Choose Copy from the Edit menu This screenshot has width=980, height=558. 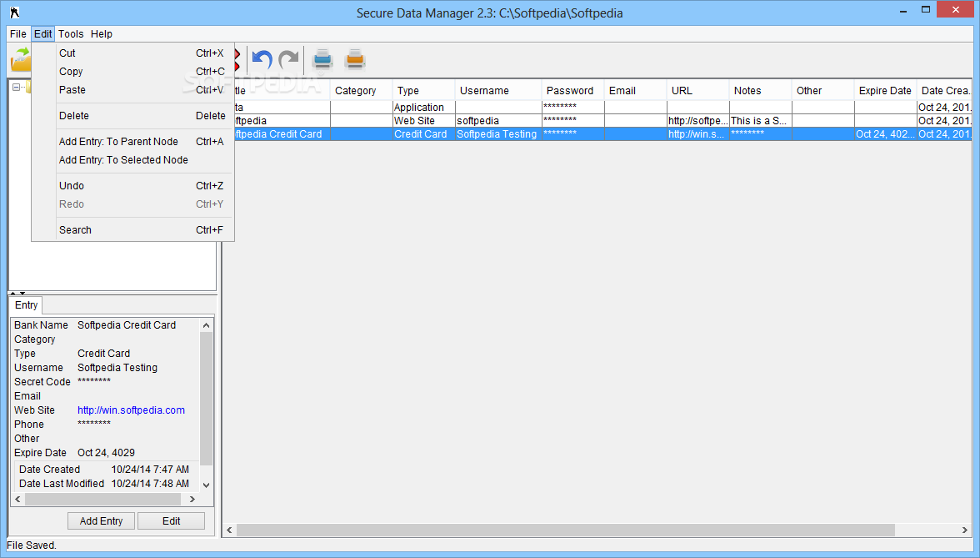133,72
